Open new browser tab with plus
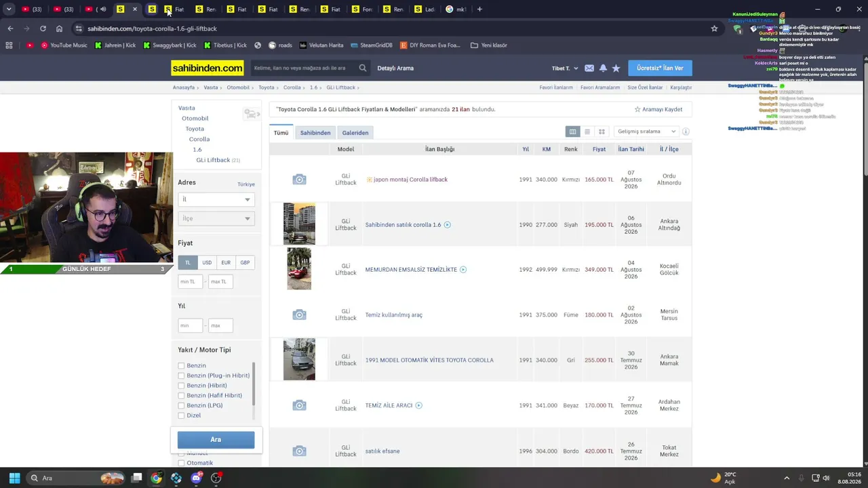The width and height of the screenshot is (868, 488). (479, 9)
